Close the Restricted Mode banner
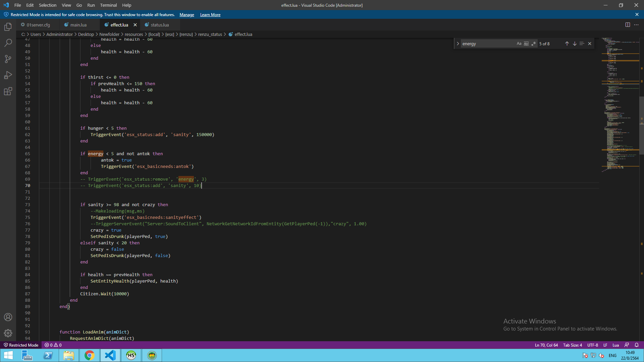This screenshot has height=362, width=644. click(637, 15)
